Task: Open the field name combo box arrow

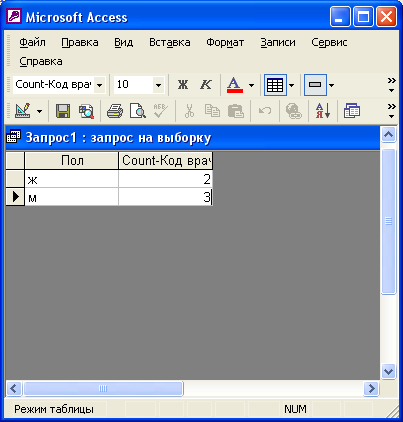Action: click(x=99, y=85)
